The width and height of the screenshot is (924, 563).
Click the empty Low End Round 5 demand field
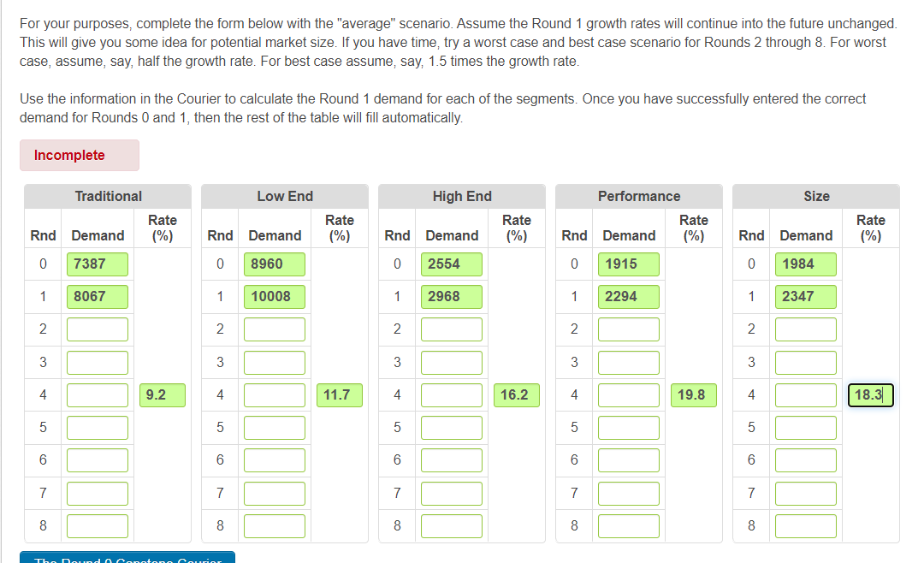click(274, 427)
